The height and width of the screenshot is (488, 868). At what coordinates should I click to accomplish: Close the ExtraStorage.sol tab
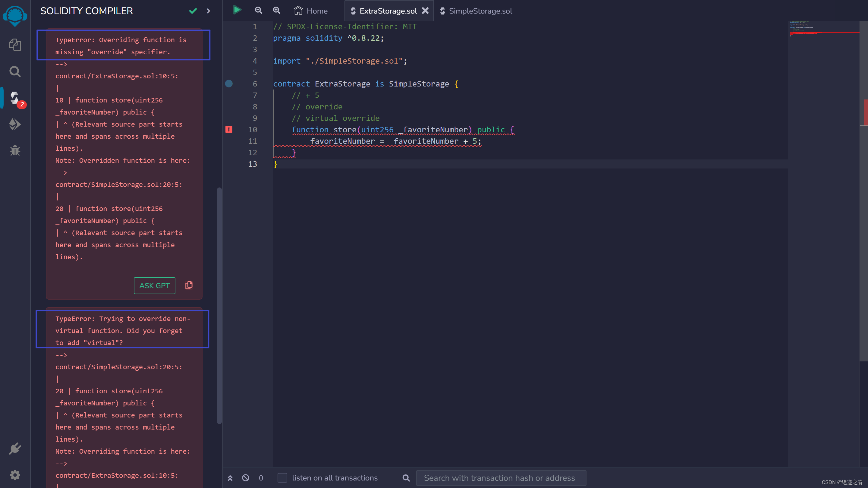[x=425, y=11]
